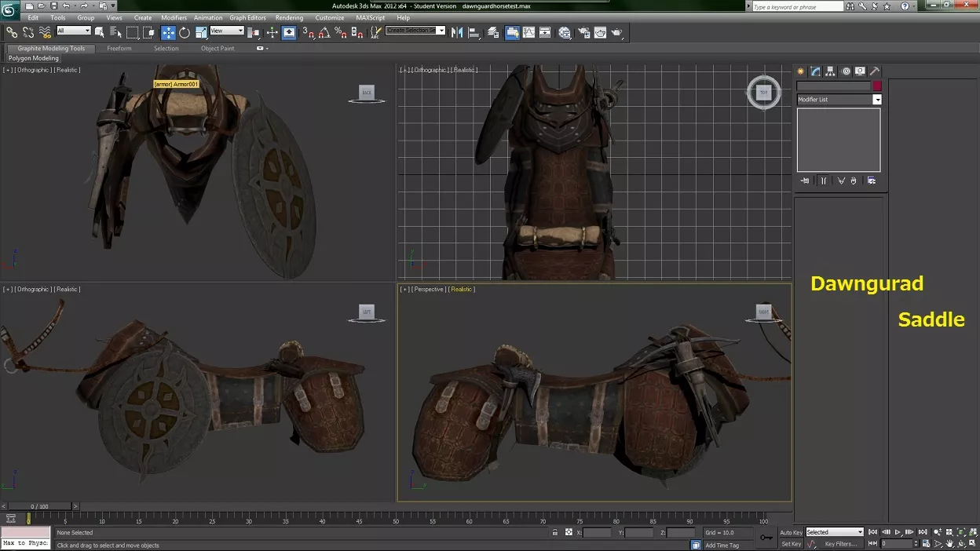Image resolution: width=980 pixels, height=551 pixels.
Task: Click the time slider 0 / 100 handle
Action: click(x=38, y=506)
